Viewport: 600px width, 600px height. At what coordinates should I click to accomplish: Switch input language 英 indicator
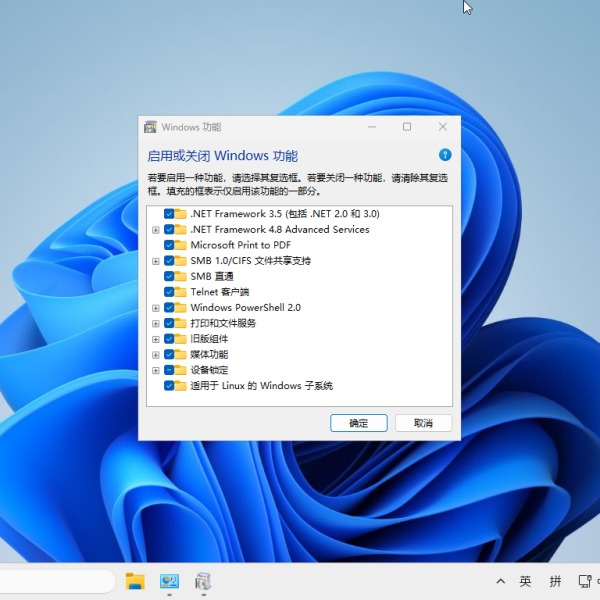tap(525, 582)
